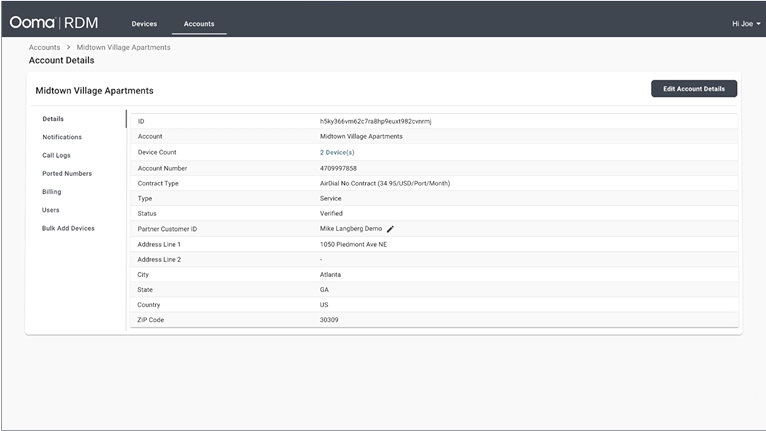This screenshot has width=766, height=431.
Task: Go to the Billing section
Action: pos(51,192)
